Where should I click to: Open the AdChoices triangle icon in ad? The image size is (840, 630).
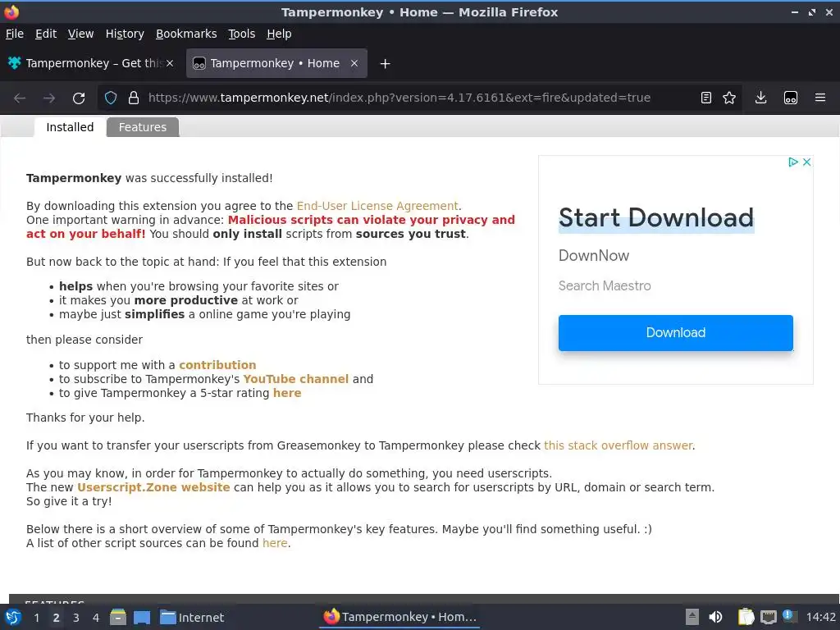point(793,162)
